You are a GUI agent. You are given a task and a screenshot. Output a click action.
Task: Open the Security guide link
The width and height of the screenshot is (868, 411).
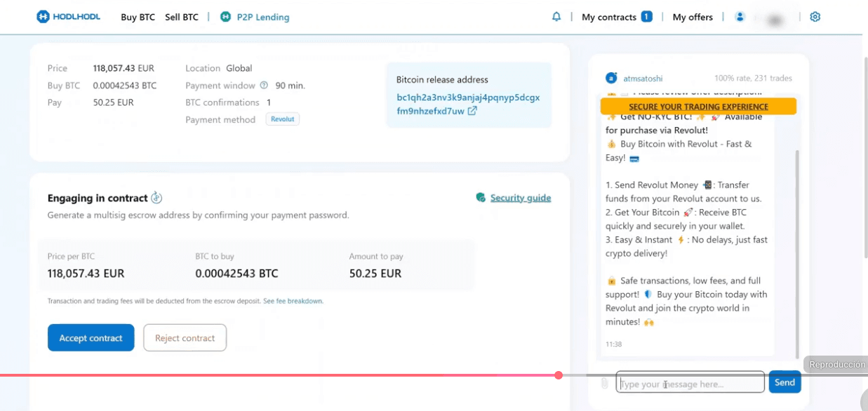click(521, 198)
